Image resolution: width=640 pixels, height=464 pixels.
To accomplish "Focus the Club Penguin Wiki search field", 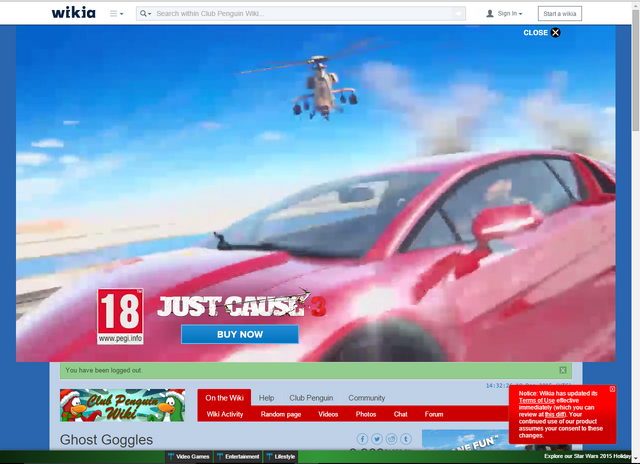I will (302, 13).
